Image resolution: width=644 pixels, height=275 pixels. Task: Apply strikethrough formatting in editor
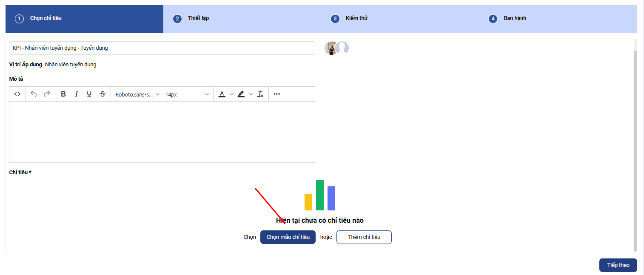(103, 94)
